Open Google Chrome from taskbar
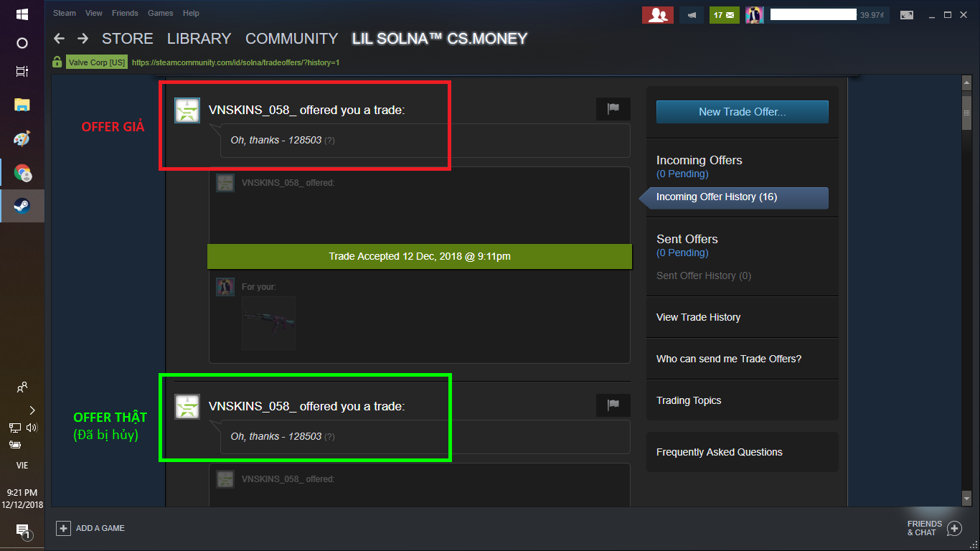 tap(22, 173)
